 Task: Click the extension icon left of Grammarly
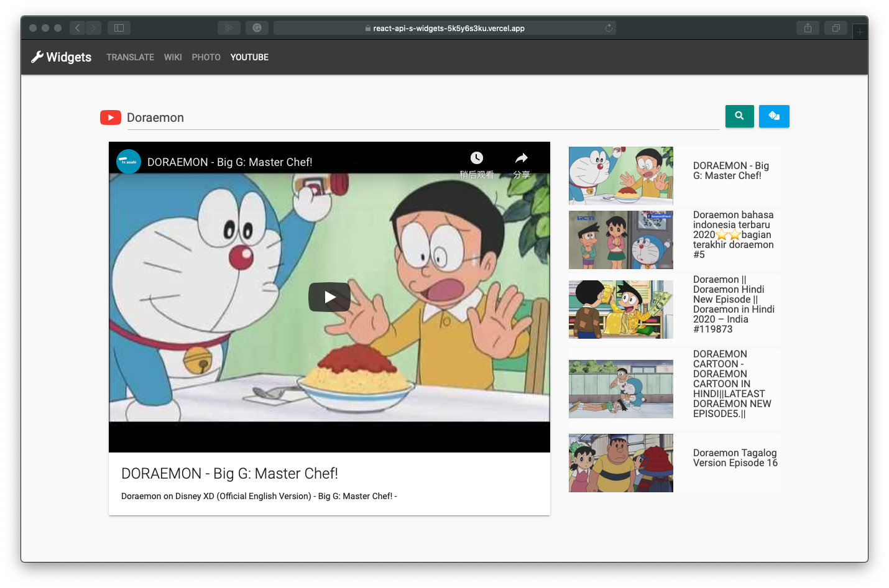229,28
